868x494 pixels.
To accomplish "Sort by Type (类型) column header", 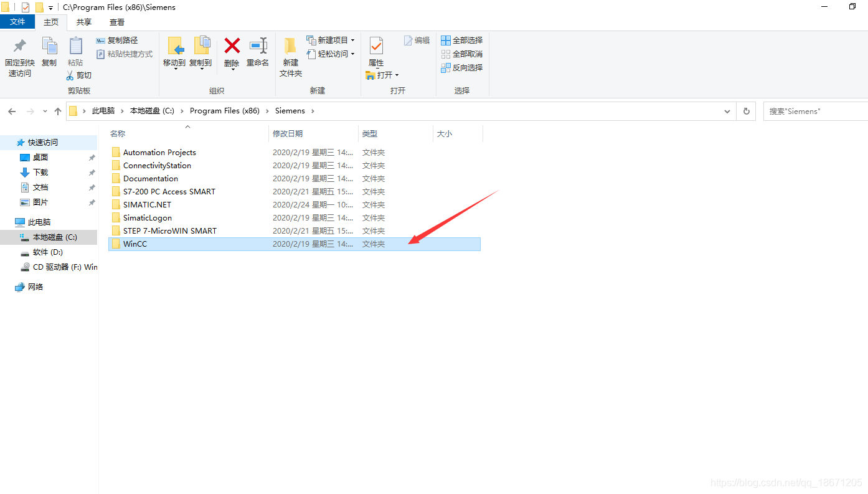I will [396, 133].
